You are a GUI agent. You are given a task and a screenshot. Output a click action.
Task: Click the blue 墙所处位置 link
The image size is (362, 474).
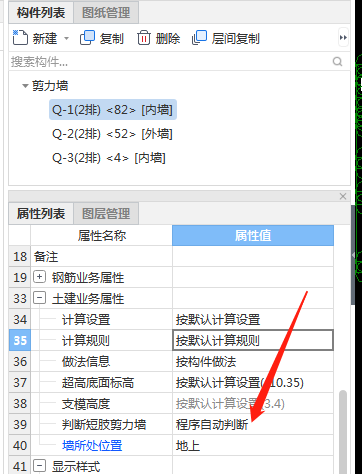coord(92,445)
